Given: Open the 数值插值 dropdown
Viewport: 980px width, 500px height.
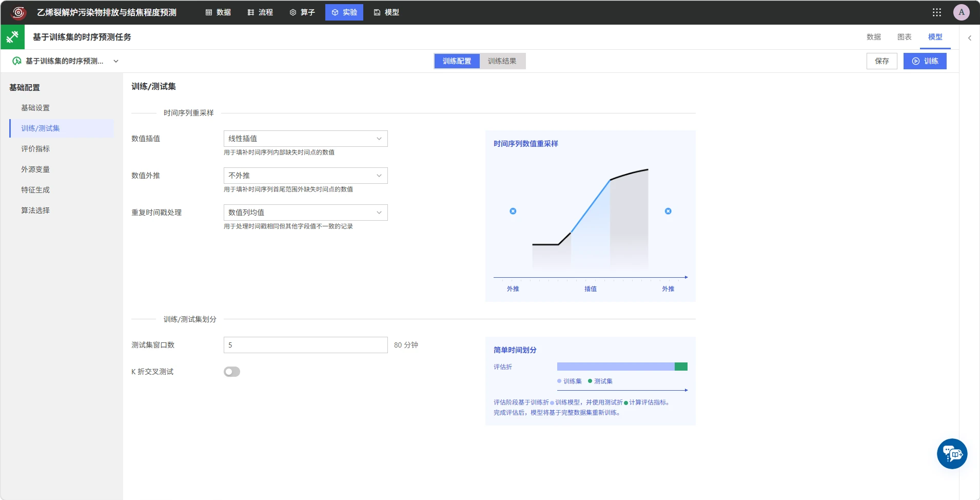Looking at the screenshot, I should (305, 139).
